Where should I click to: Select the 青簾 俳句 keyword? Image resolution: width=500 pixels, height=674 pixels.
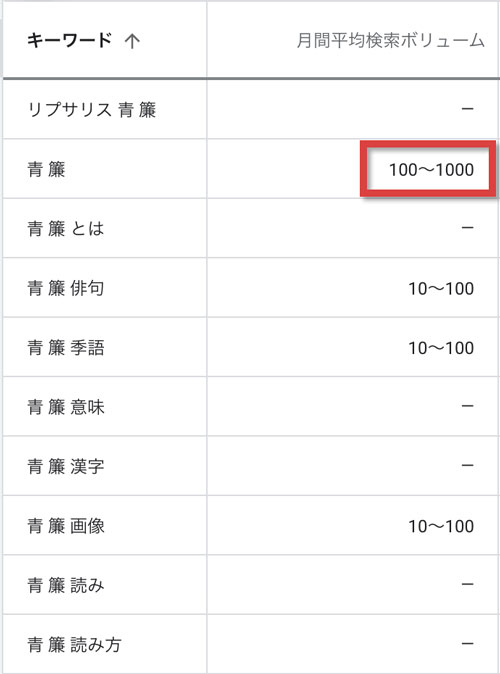coord(66,288)
